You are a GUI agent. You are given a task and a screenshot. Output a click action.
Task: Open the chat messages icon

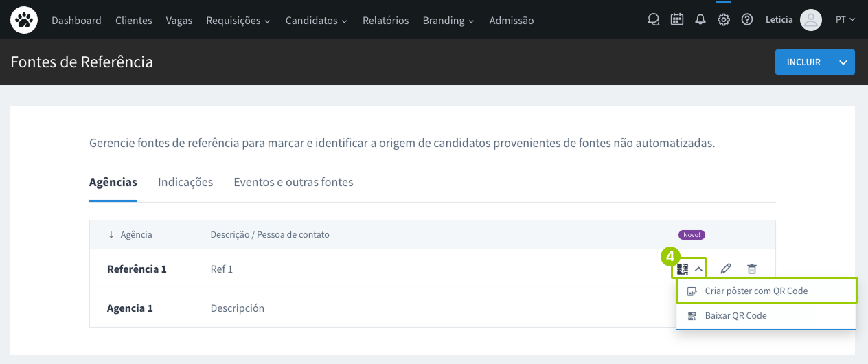click(x=654, y=20)
